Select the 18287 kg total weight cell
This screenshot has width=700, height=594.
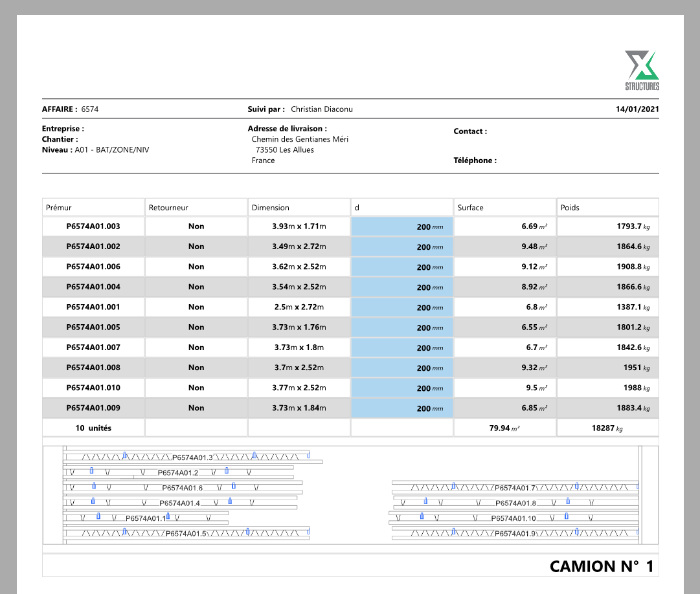pyautogui.click(x=607, y=428)
